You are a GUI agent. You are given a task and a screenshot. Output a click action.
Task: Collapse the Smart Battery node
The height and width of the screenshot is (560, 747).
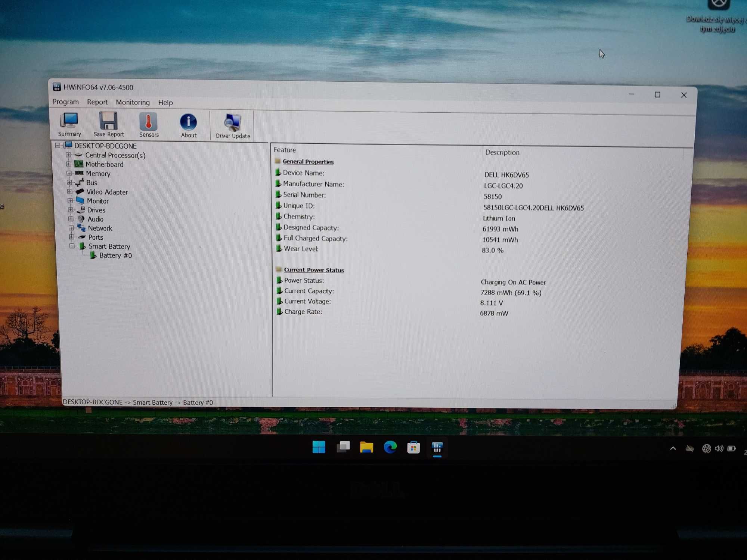72,246
